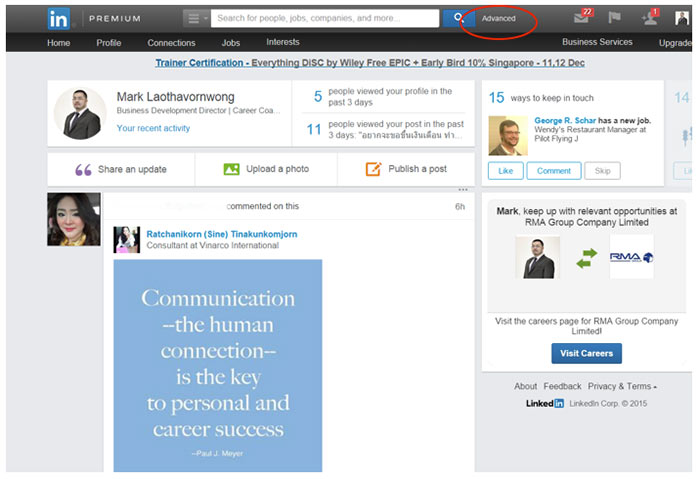This screenshot has width=700, height=479.
Task: Click the LinkedIn logo icon
Action: click(58, 19)
